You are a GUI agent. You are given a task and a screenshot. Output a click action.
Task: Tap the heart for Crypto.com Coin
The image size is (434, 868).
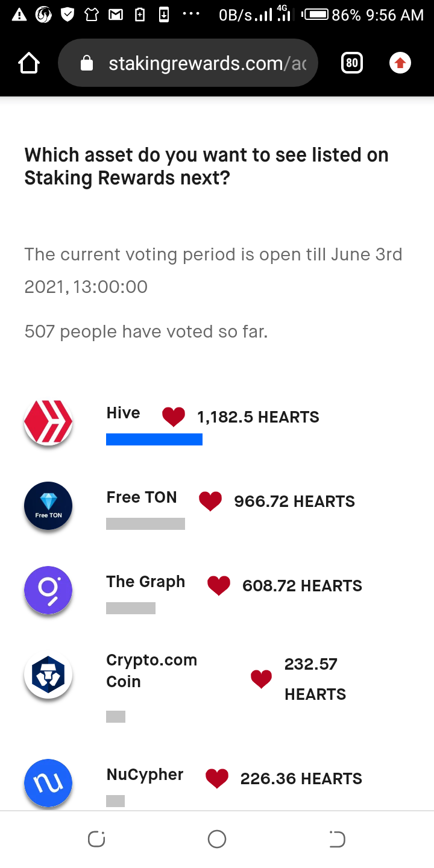click(x=261, y=679)
